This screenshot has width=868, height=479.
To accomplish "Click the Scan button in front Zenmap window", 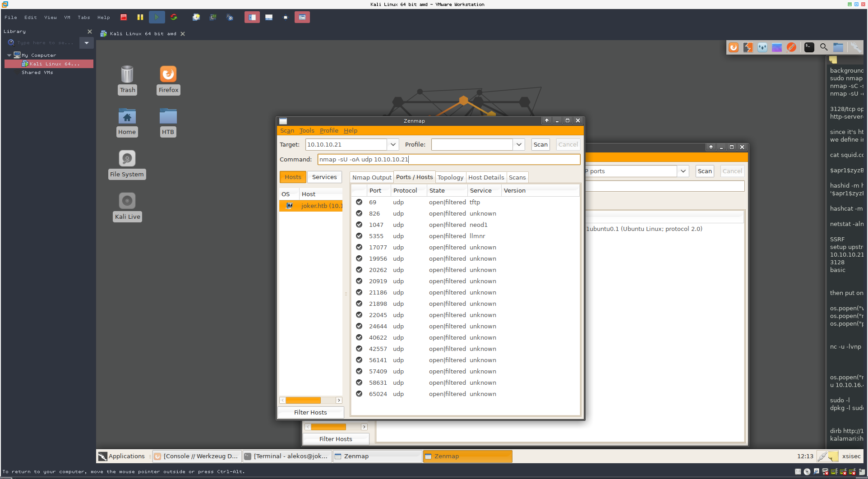I will [540, 144].
